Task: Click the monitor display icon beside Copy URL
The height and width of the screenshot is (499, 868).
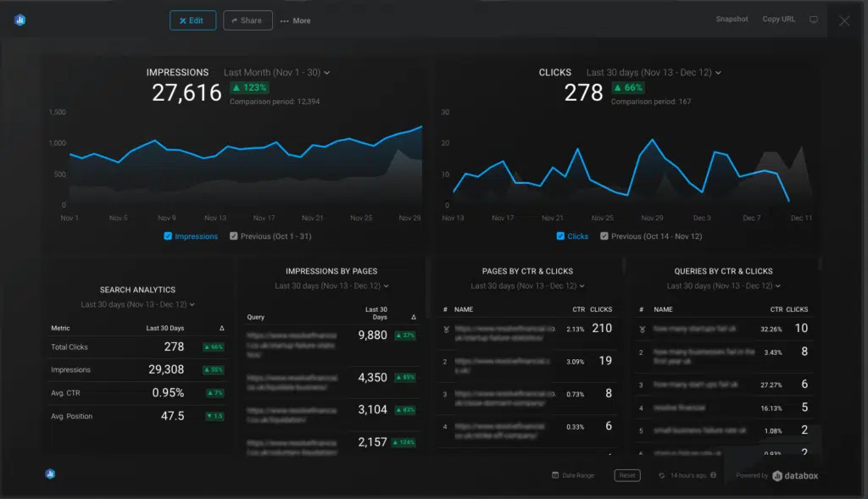Action: [814, 19]
